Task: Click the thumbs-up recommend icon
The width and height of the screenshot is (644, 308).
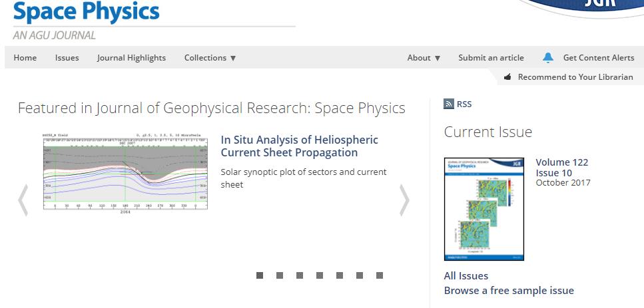Action: tap(507, 77)
